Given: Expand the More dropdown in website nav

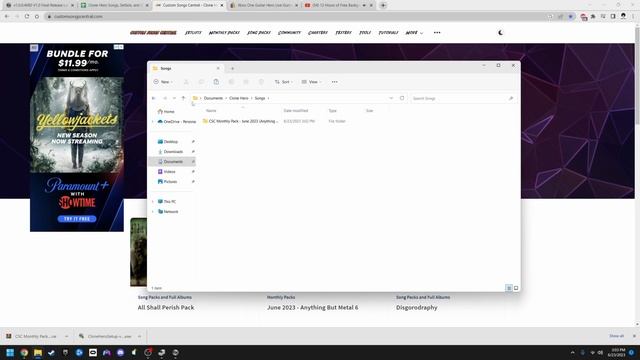Looking at the screenshot, I should [414, 33].
